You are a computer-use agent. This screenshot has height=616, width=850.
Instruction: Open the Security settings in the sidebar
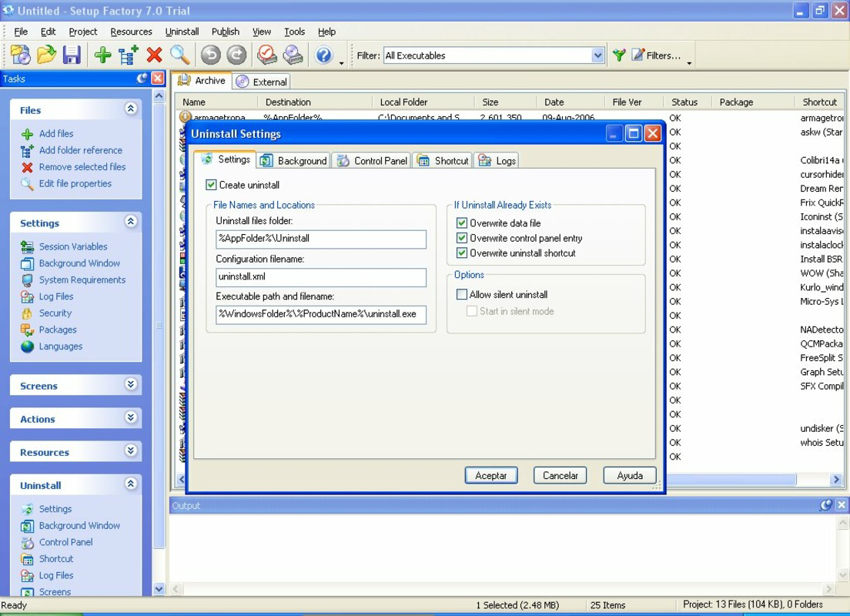(53, 313)
